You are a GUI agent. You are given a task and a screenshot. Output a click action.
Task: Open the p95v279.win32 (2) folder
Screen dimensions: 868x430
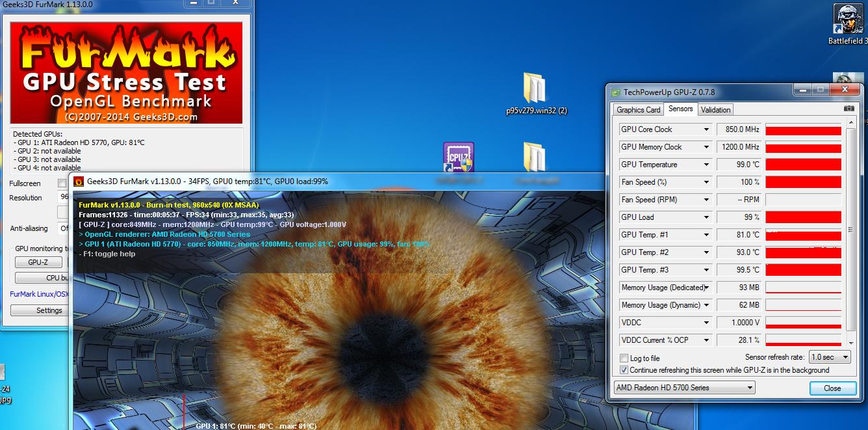(x=536, y=93)
